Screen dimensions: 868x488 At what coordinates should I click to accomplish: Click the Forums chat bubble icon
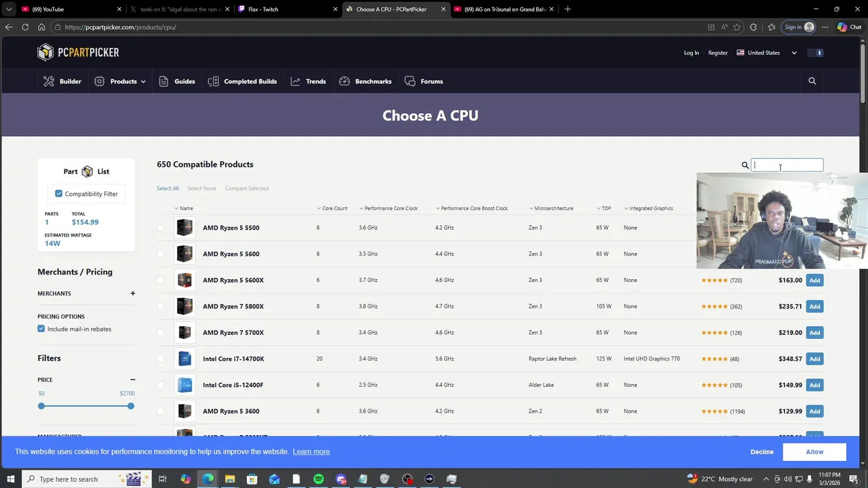tap(410, 81)
